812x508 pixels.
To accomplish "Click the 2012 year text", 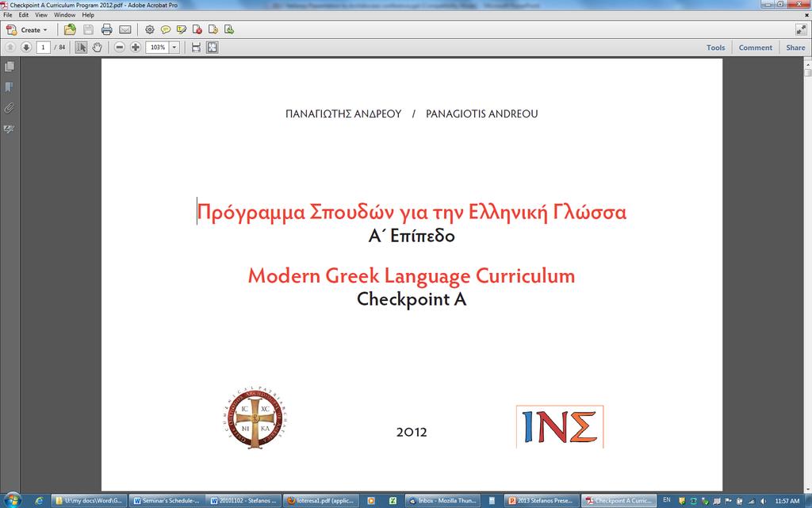I will pyautogui.click(x=412, y=432).
